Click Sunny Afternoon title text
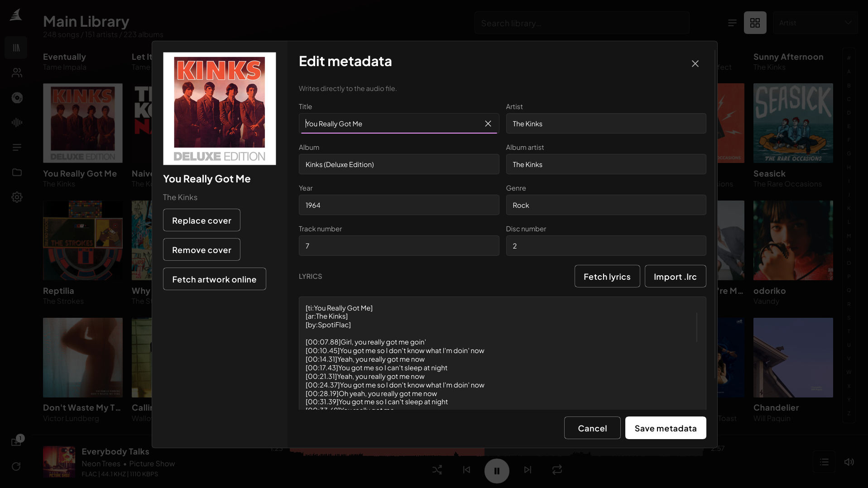The image size is (868, 488). [x=788, y=57]
